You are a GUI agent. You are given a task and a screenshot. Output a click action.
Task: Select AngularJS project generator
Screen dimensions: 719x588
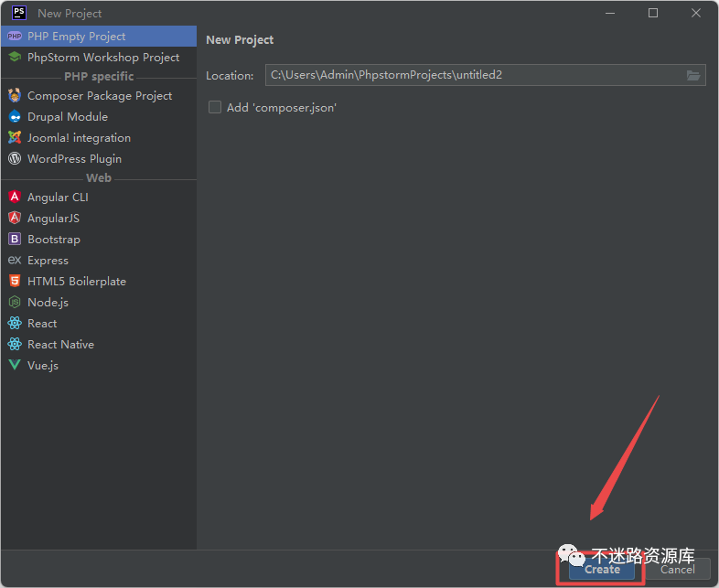pyautogui.click(x=99, y=219)
